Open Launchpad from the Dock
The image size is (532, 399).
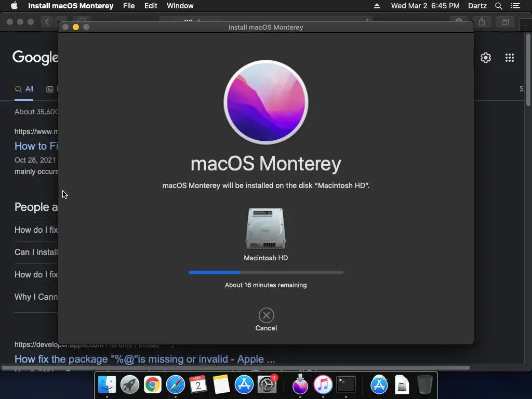[129, 385]
